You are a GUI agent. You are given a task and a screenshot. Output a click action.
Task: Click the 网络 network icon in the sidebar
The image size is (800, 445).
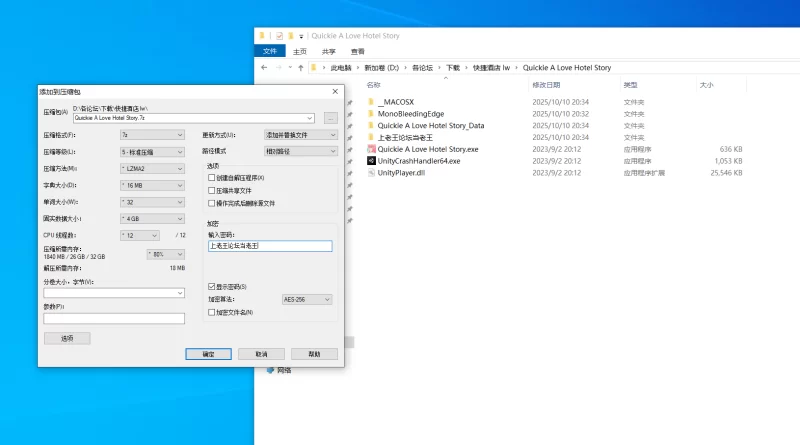(270, 370)
